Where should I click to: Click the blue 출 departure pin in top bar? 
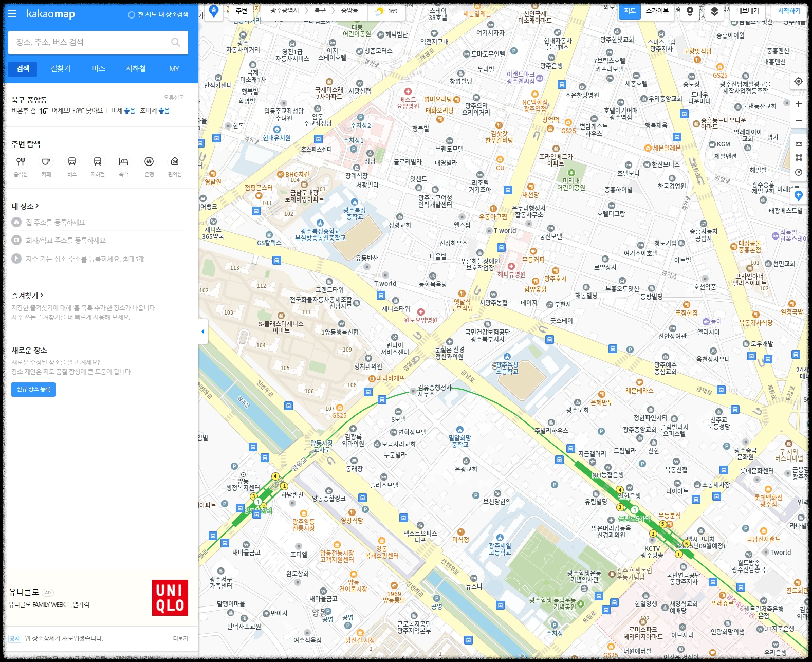[214, 11]
